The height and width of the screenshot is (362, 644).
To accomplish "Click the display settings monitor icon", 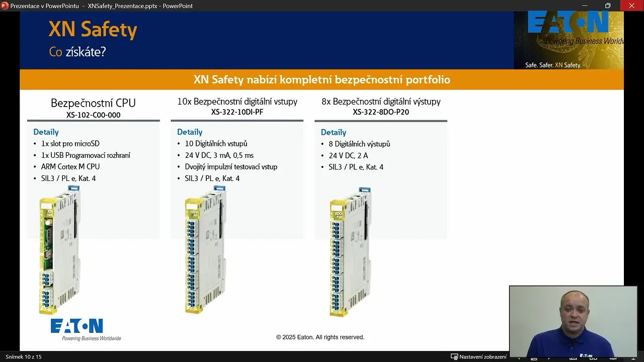I will coord(454,356).
